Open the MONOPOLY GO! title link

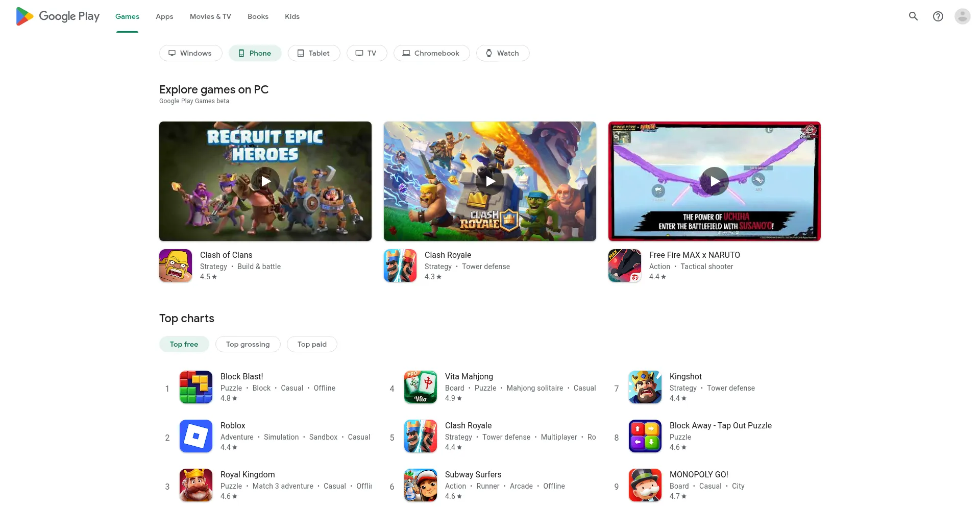699,474
